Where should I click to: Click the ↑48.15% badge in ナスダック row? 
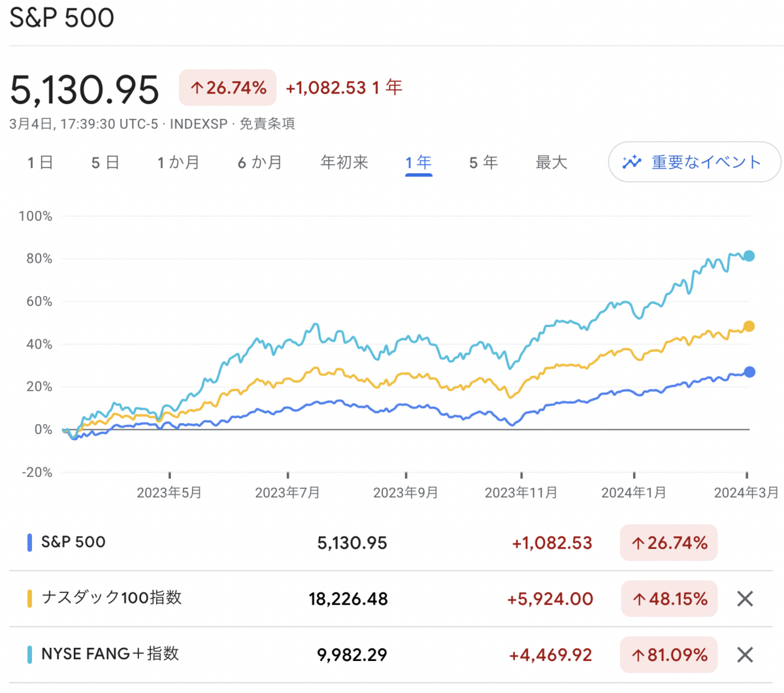(x=669, y=598)
